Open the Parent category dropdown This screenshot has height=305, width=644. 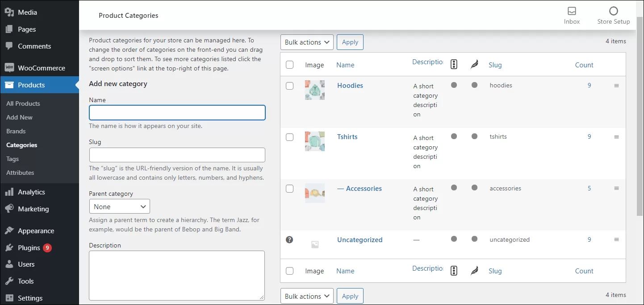[x=119, y=206]
